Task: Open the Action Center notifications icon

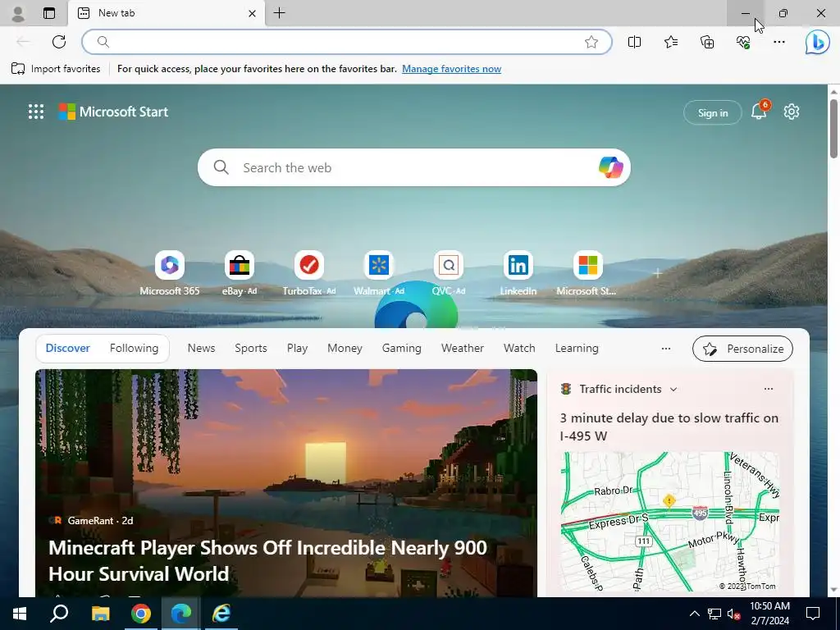Action: coord(813,614)
